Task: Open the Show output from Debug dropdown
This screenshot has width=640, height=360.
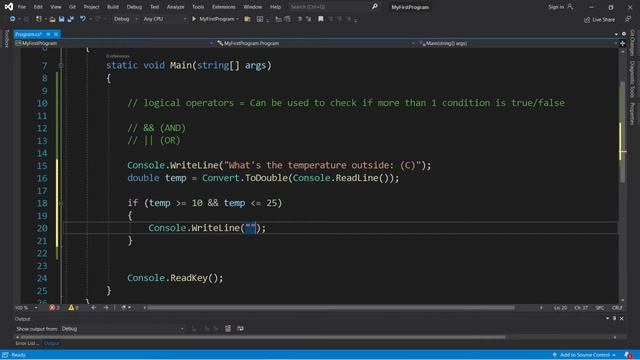Action: (x=122, y=329)
